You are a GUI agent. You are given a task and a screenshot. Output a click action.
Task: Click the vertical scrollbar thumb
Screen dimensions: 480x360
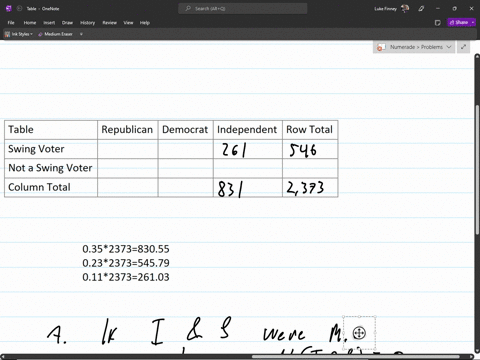pos(477,169)
